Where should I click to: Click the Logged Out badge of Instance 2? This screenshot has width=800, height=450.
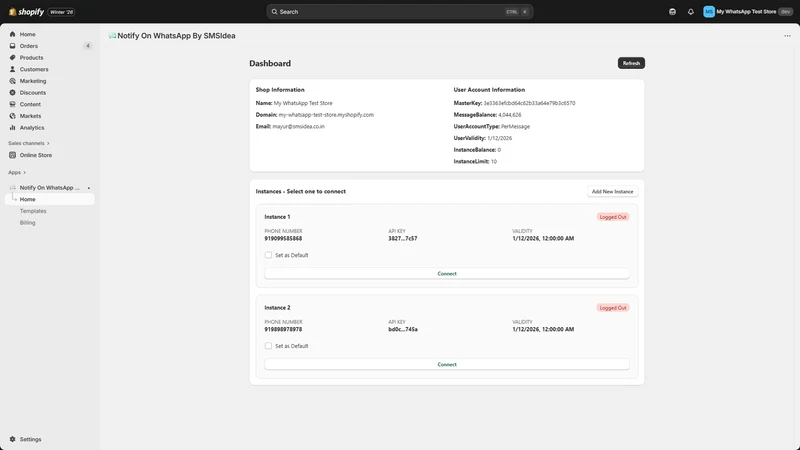point(613,308)
